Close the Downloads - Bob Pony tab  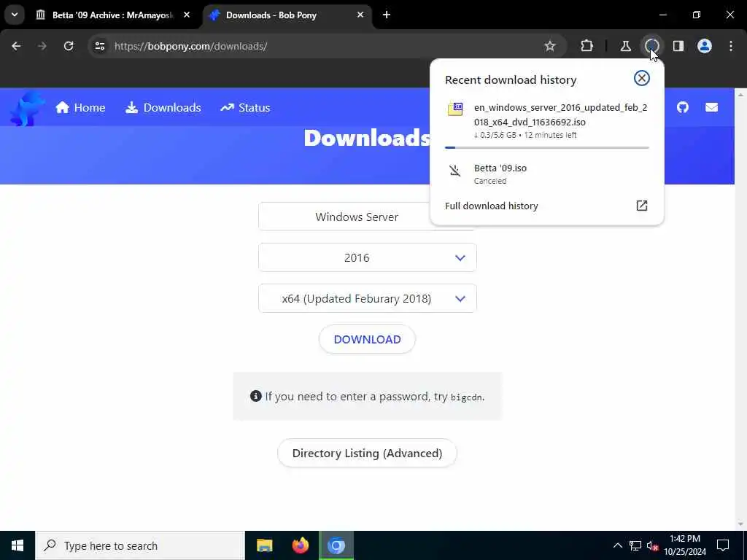360,15
